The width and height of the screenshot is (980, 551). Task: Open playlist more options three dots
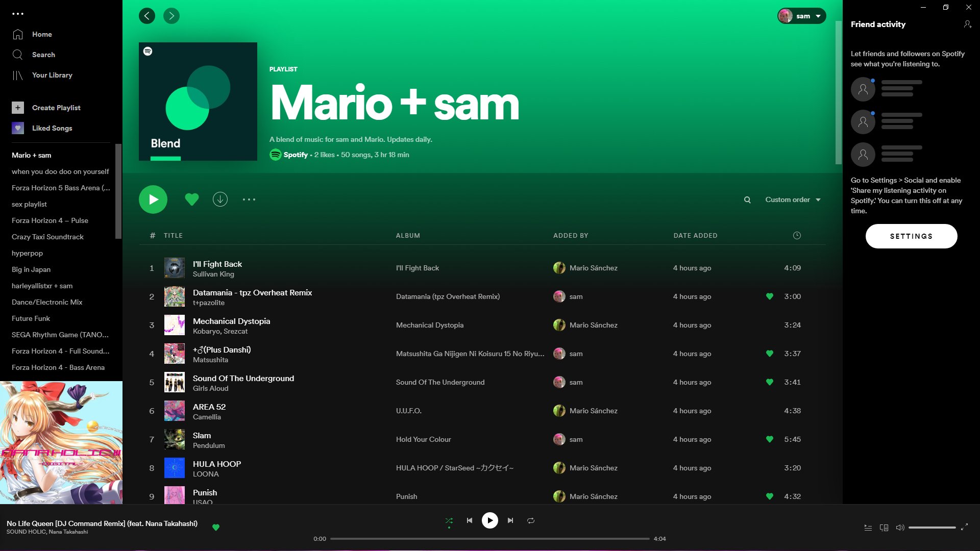point(249,199)
